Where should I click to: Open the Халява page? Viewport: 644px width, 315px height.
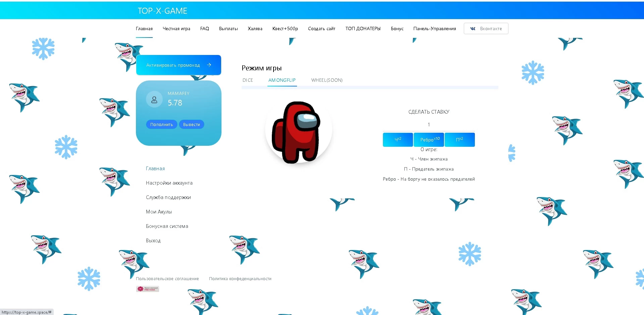point(255,28)
